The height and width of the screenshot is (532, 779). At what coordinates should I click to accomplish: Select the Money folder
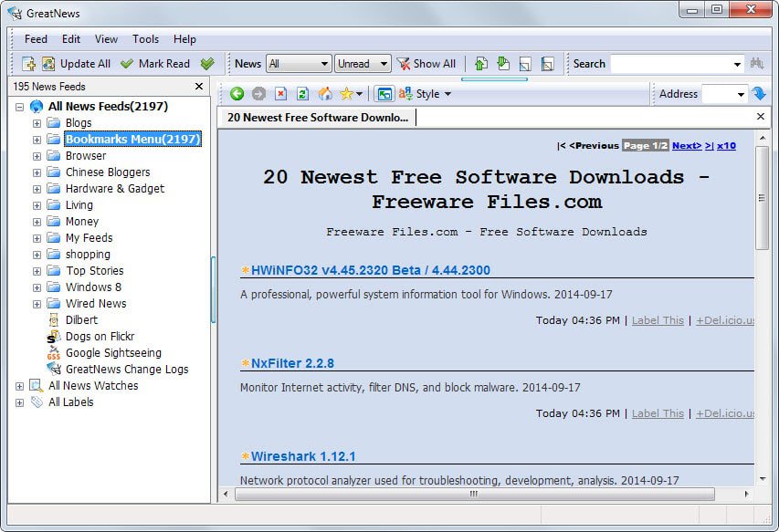point(82,222)
